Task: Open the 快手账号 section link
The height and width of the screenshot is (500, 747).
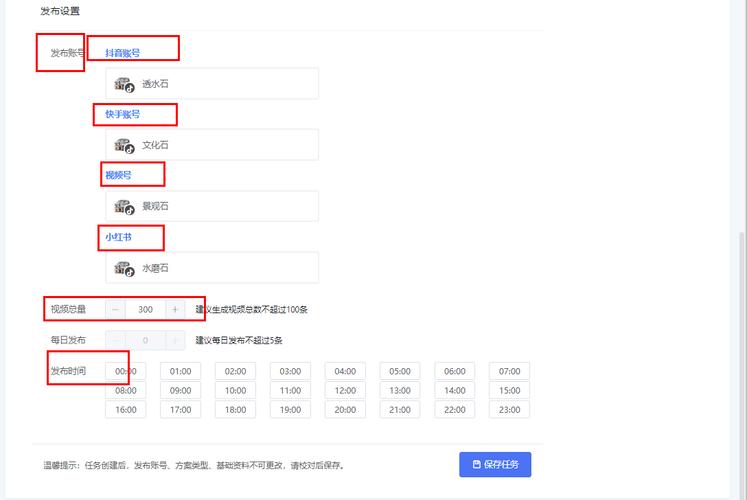Action: 122,114
